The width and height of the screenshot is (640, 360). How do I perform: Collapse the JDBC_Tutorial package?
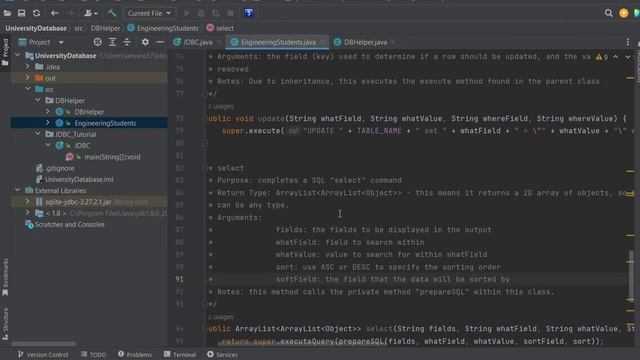click(x=38, y=134)
